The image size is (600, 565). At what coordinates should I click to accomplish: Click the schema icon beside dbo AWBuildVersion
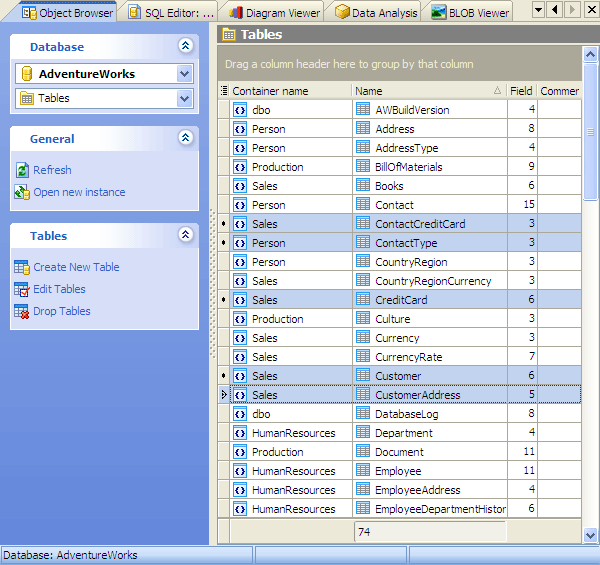click(x=240, y=110)
